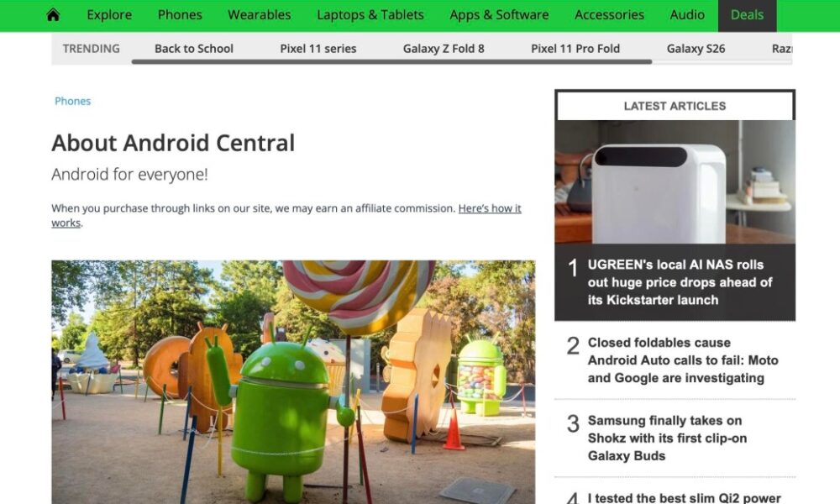Click the UGREEN NAS article thumbnail image

tap(675, 182)
